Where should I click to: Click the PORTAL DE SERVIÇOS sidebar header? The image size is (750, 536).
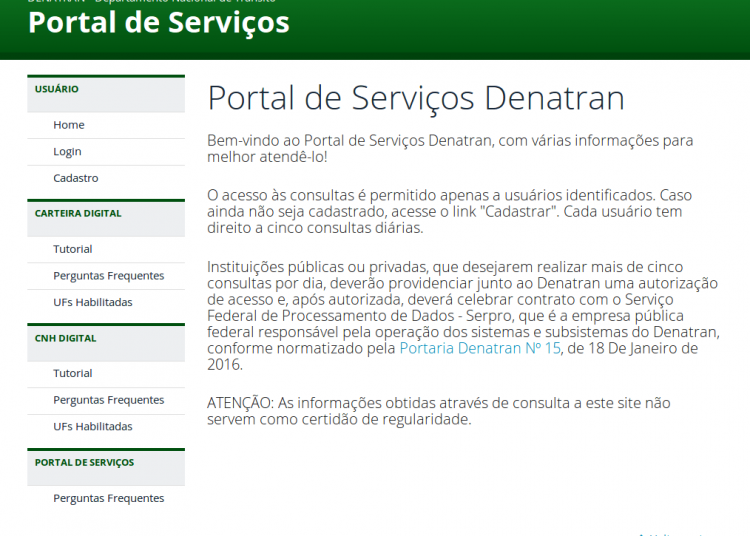106,467
